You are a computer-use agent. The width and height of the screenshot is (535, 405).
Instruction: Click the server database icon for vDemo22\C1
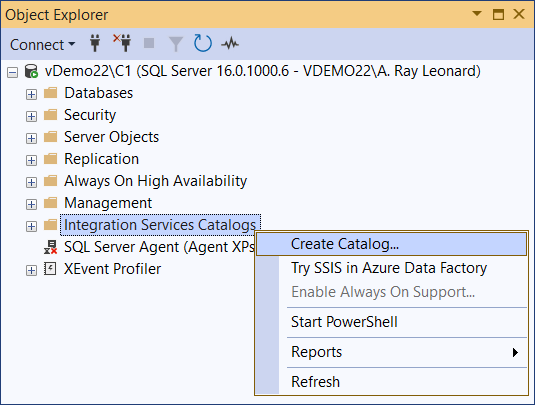click(31, 71)
